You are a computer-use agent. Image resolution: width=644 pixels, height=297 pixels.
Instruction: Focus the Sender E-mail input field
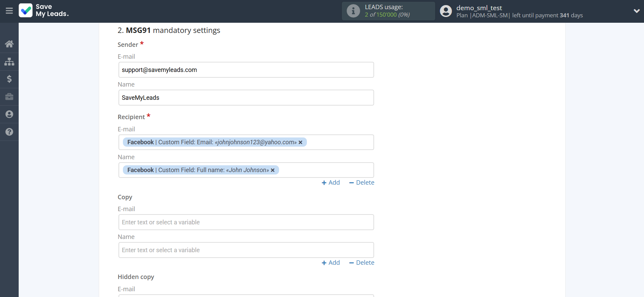pyautogui.click(x=246, y=70)
